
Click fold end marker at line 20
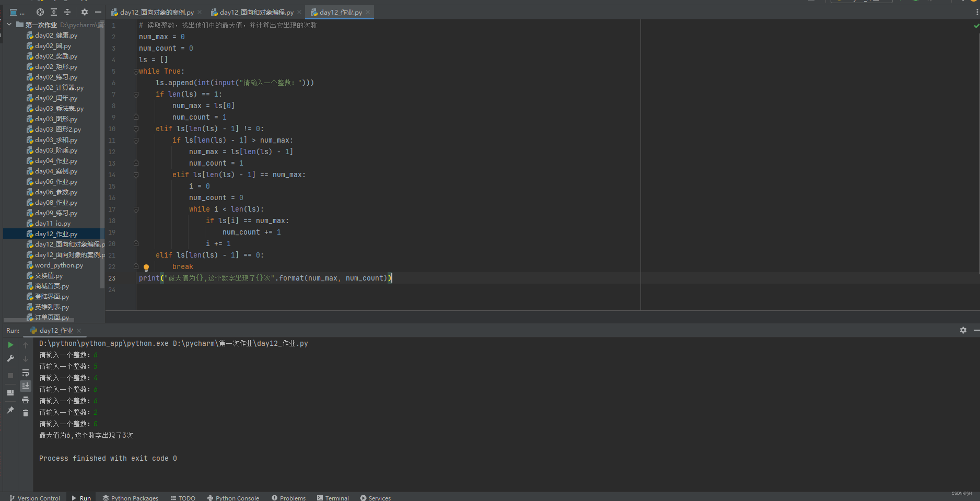pyautogui.click(x=136, y=244)
